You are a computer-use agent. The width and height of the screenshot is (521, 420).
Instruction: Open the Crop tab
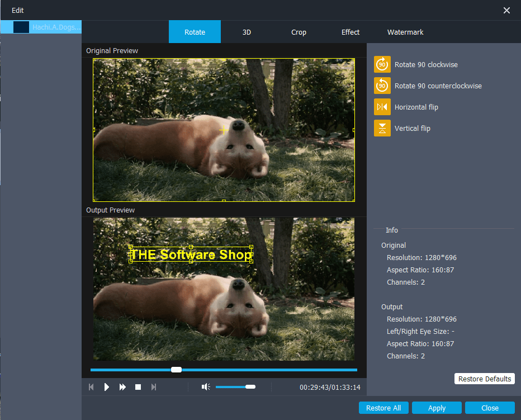[299, 32]
